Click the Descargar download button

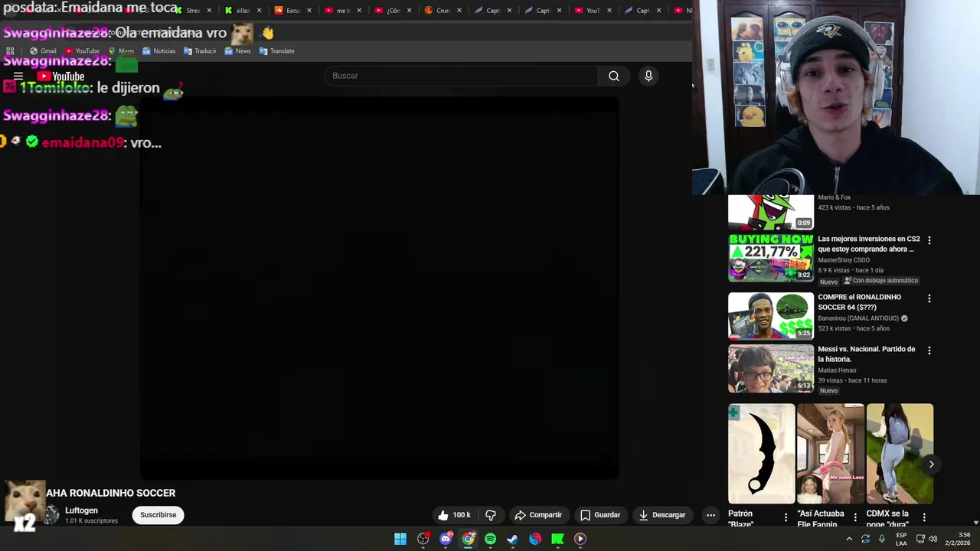click(662, 515)
